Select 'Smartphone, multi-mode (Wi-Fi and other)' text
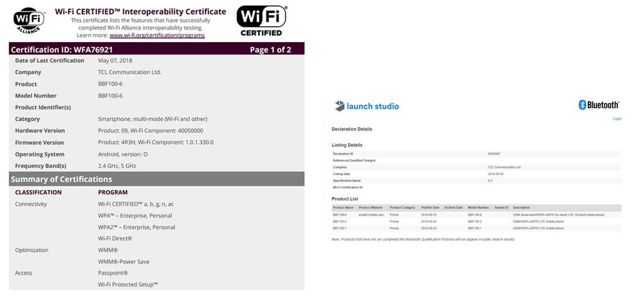Viewport: 644px width, 298px height. (x=152, y=119)
